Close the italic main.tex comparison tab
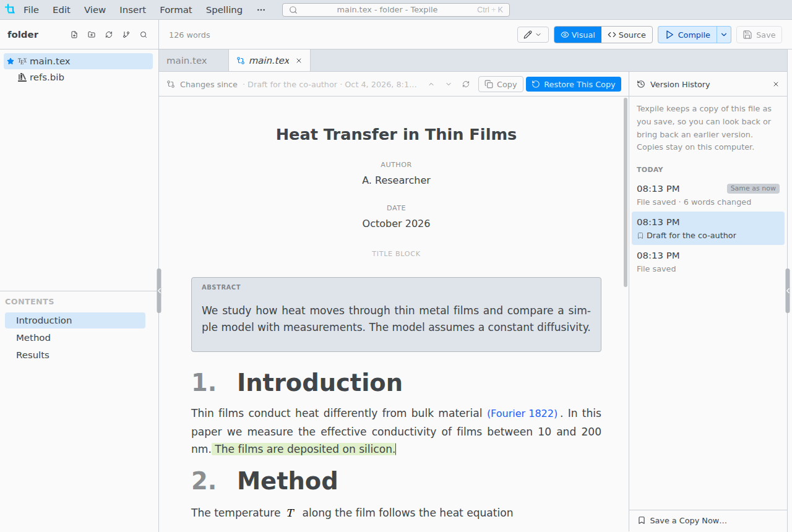The image size is (792, 532). point(299,61)
